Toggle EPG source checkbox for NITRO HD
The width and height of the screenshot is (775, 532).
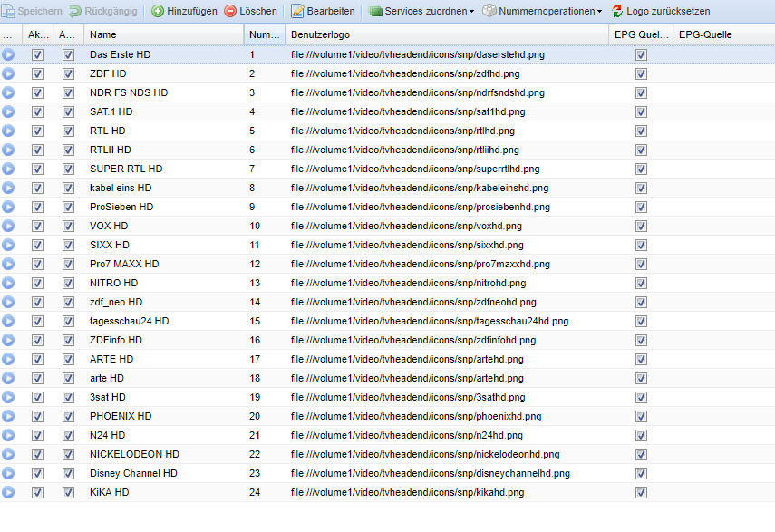pos(641,283)
